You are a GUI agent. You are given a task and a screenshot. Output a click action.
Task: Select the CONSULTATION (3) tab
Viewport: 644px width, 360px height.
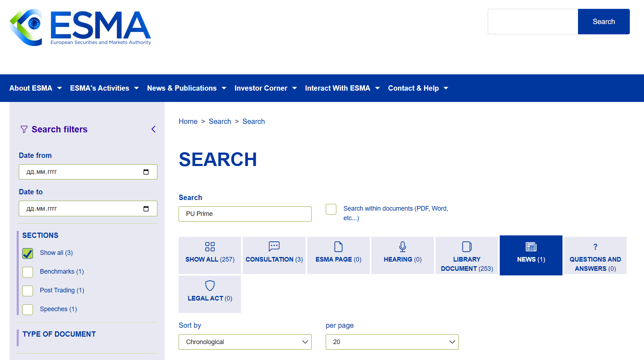pyautogui.click(x=274, y=255)
